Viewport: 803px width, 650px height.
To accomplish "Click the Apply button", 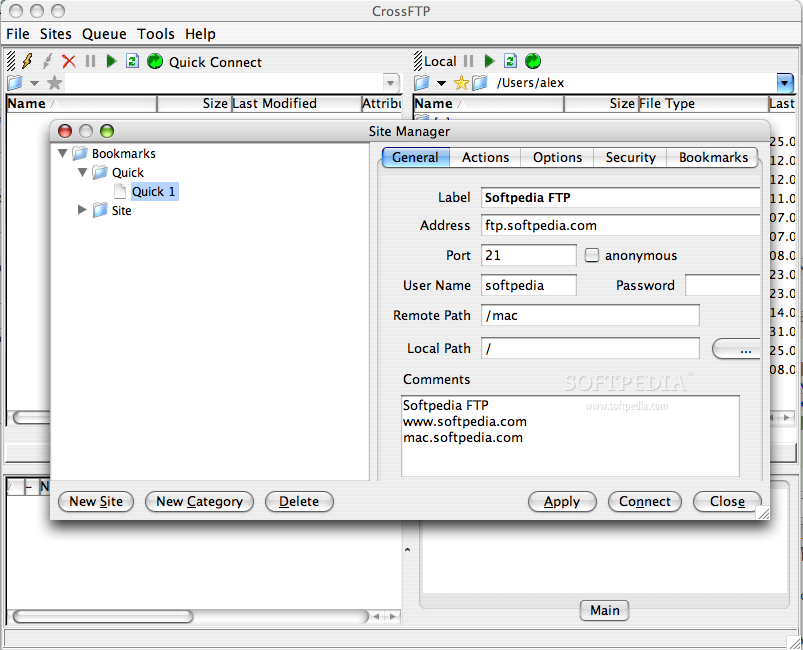I will 562,501.
